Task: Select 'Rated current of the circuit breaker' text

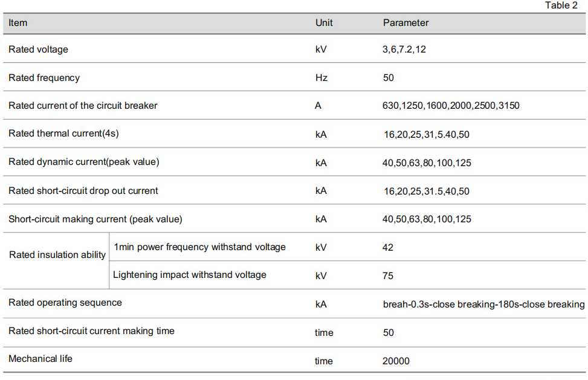Action: coord(83,106)
